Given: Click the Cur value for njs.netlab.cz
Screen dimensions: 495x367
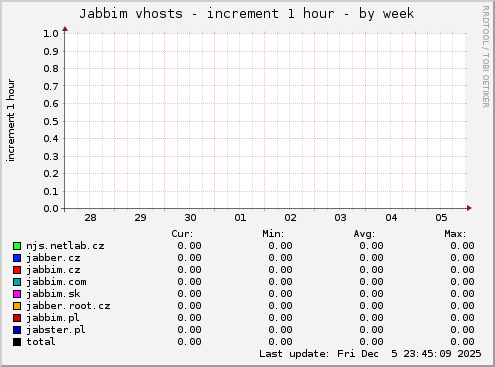Looking at the screenshot, I should click(x=189, y=246).
